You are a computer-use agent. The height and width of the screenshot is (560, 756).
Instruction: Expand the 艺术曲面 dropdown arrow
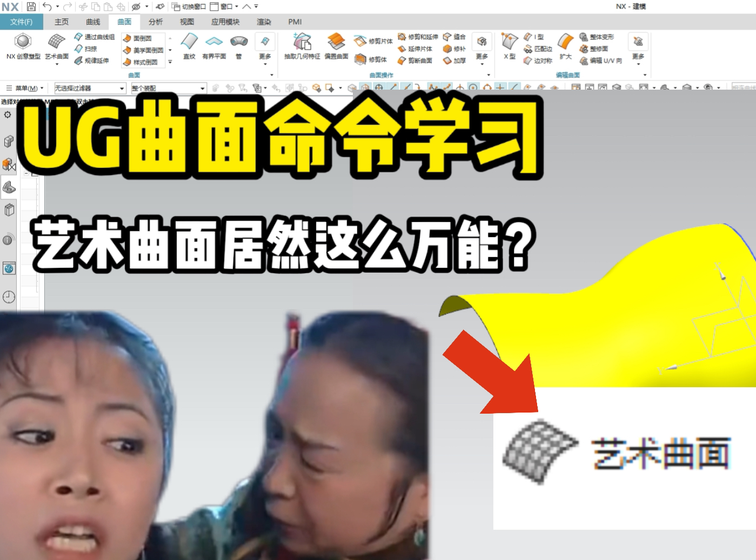tap(57, 64)
